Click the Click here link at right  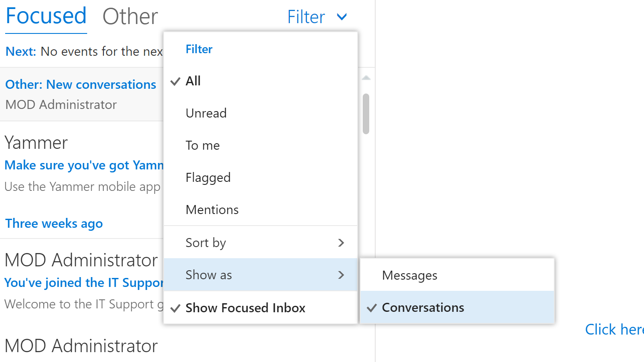(614, 329)
